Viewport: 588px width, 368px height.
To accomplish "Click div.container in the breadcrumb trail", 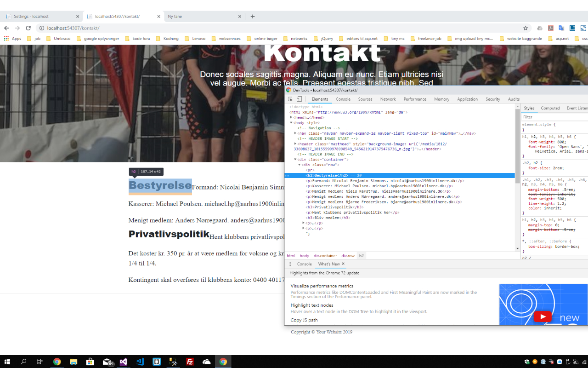I will click(x=325, y=256).
